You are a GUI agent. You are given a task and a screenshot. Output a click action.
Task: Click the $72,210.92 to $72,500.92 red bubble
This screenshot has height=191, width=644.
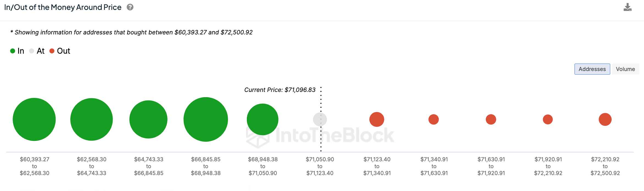[605, 119]
